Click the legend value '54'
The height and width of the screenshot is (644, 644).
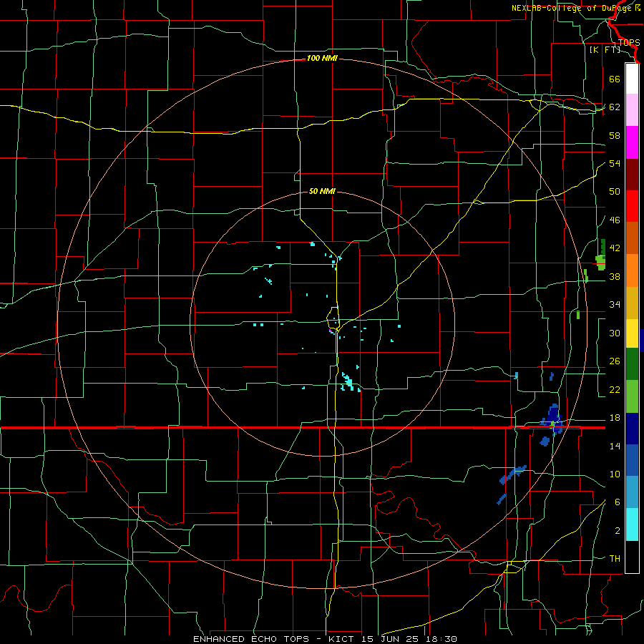point(615,163)
